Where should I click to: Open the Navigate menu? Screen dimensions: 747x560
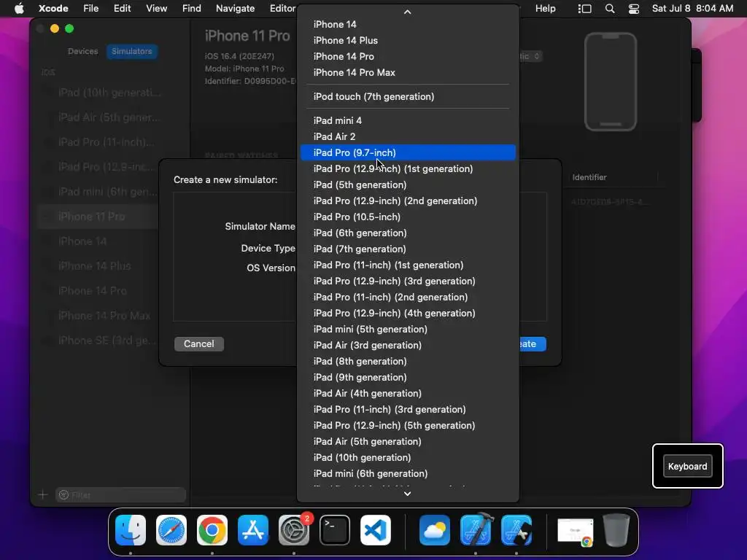click(x=236, y=9)
